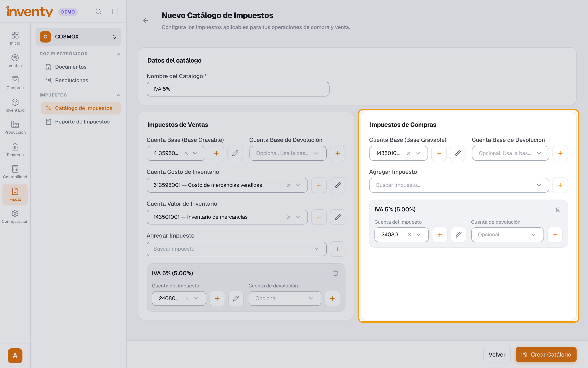Add tax with plus in Compras Agregar Impuesto
588x368 pixels.
click(560, 185)
